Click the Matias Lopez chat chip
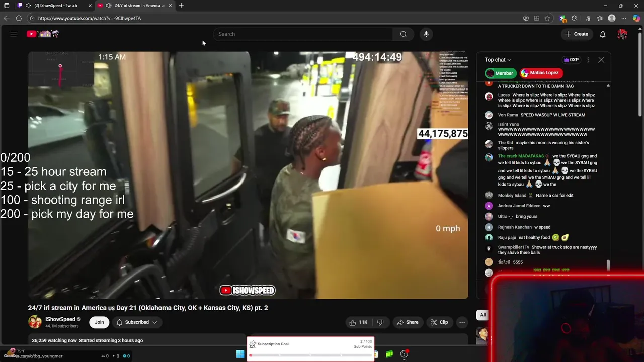Screen dimensions: 644x362 coord(541,73)
